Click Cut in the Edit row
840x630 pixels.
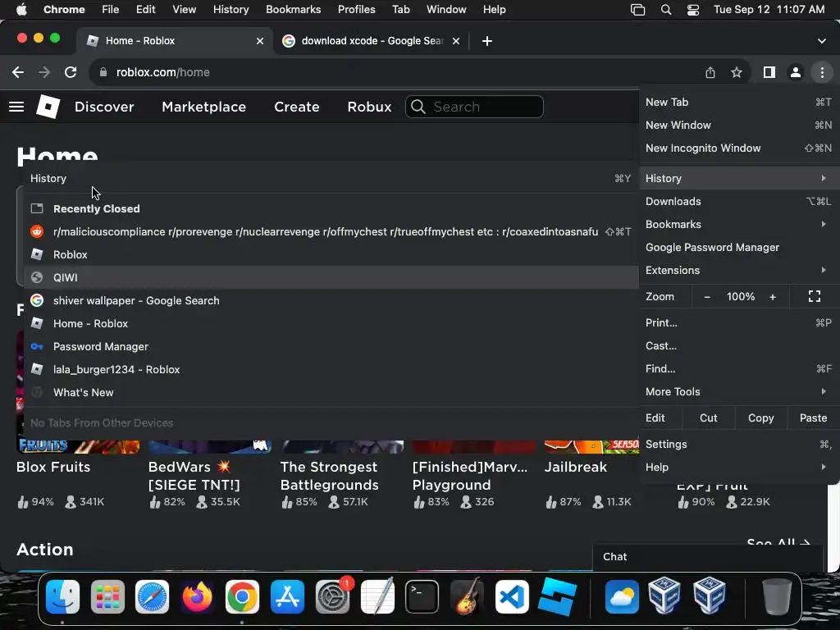[x=708, y=418]
